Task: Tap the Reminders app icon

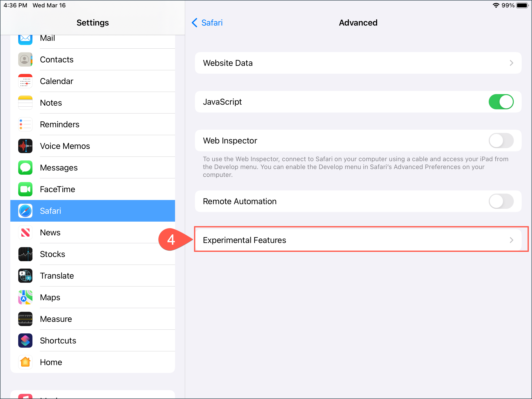Action: tap(25, 124)
